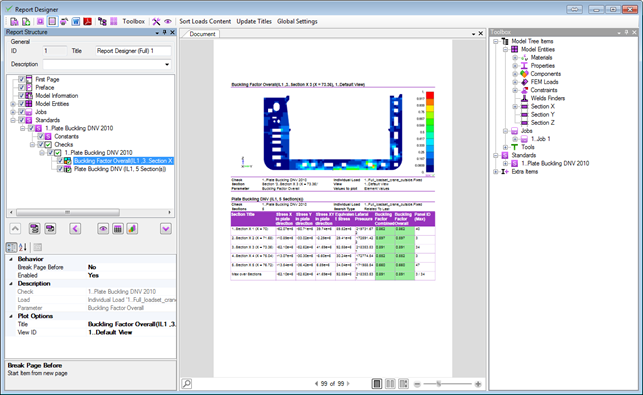Select single page layout view
Screen dimensions: 643x395
coord(376,384)
